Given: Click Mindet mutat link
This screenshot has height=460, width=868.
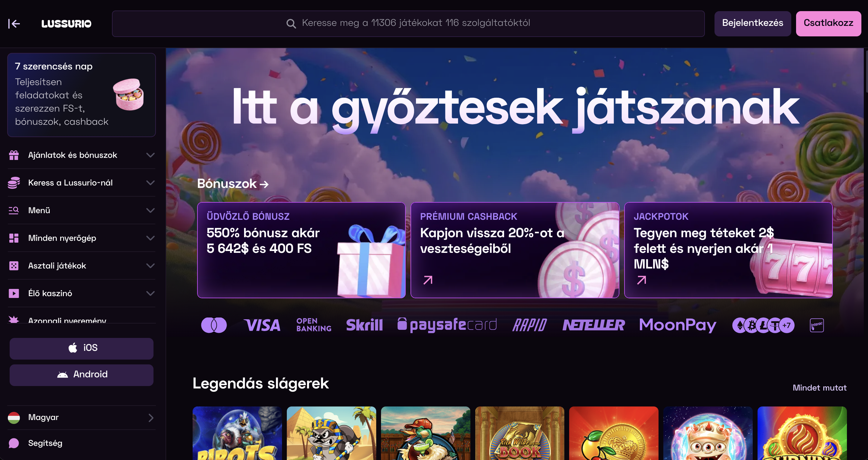Looking at the screenshot, I should [820, 388].
